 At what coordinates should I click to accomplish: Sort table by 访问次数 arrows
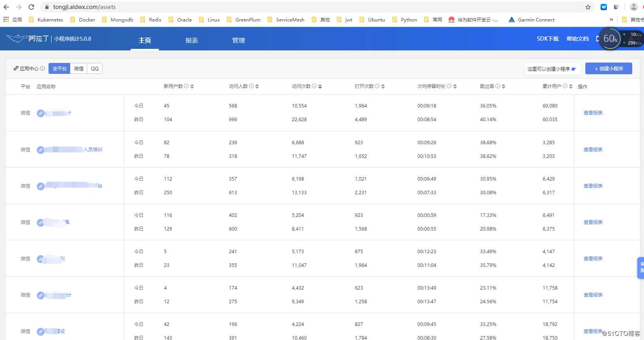[320, 86]
